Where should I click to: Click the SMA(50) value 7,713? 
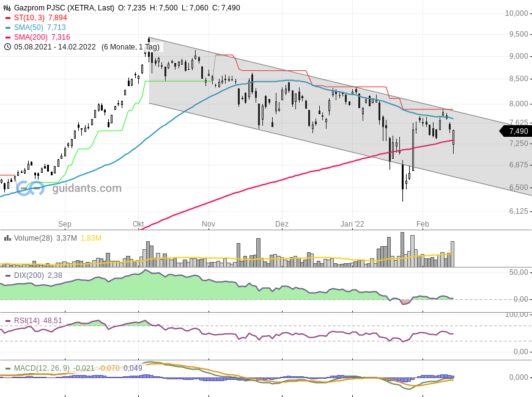(x=56, y=27)
